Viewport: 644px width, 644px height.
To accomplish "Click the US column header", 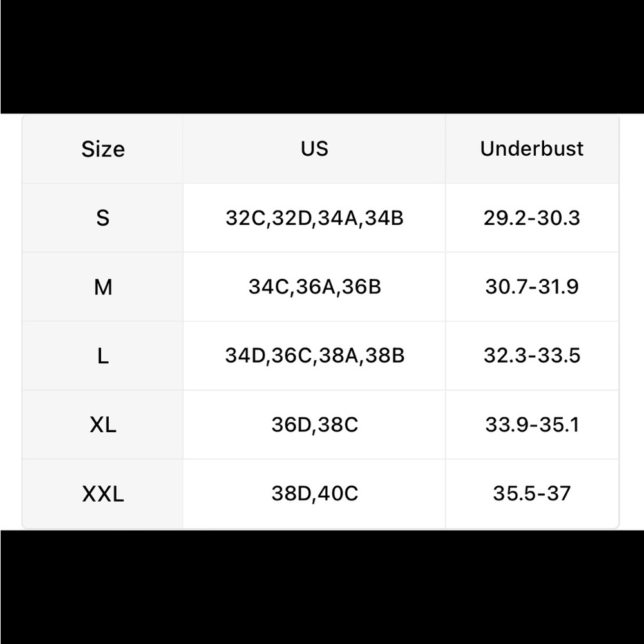I will pos(314,148).
